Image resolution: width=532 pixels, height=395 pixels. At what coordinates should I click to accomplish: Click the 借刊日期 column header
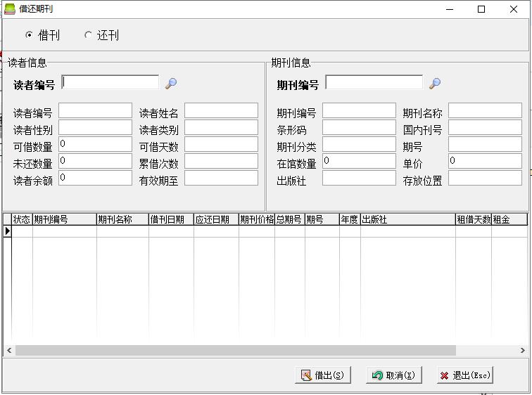pos(171,219)
